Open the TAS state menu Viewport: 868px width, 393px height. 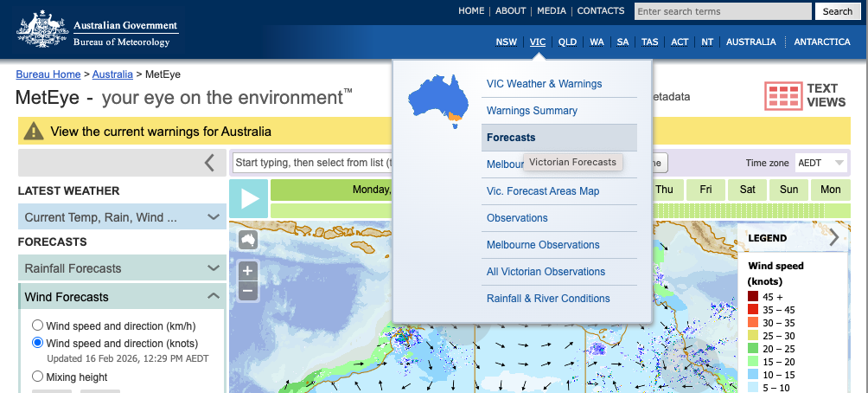coord(650,42)
